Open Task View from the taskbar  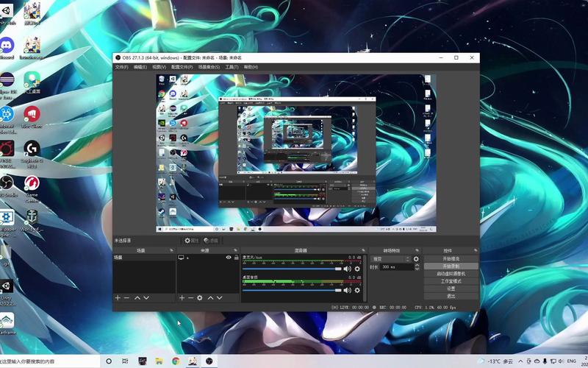125,361
